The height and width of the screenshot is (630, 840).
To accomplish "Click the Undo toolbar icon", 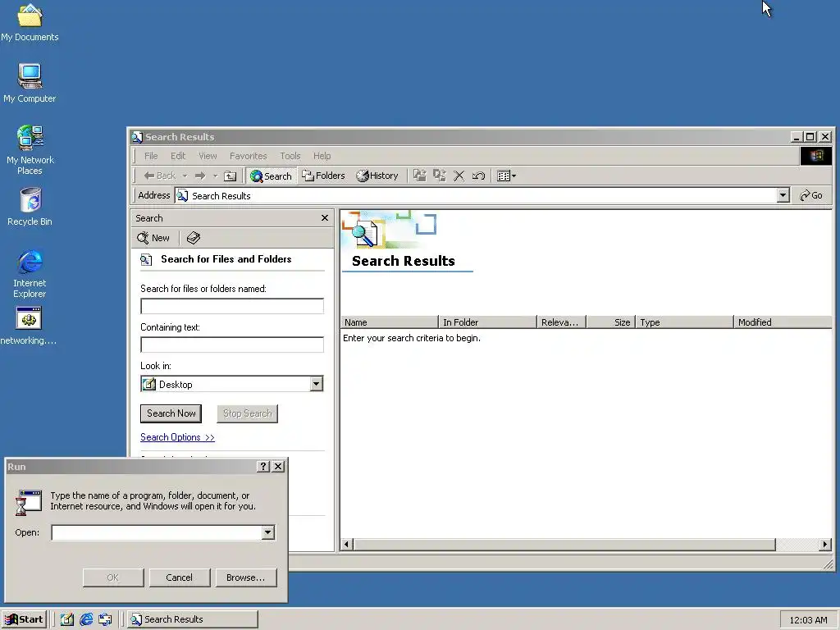I will point(478,176).
